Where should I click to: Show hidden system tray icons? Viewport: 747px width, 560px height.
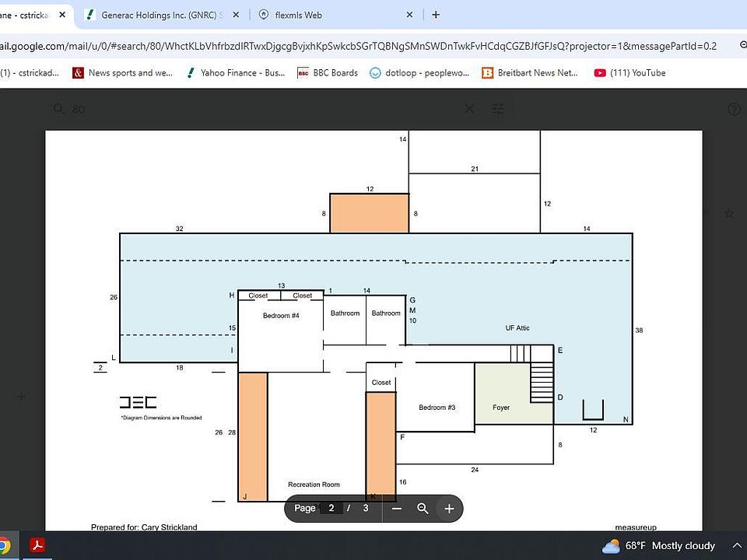(x=736, y=546)
